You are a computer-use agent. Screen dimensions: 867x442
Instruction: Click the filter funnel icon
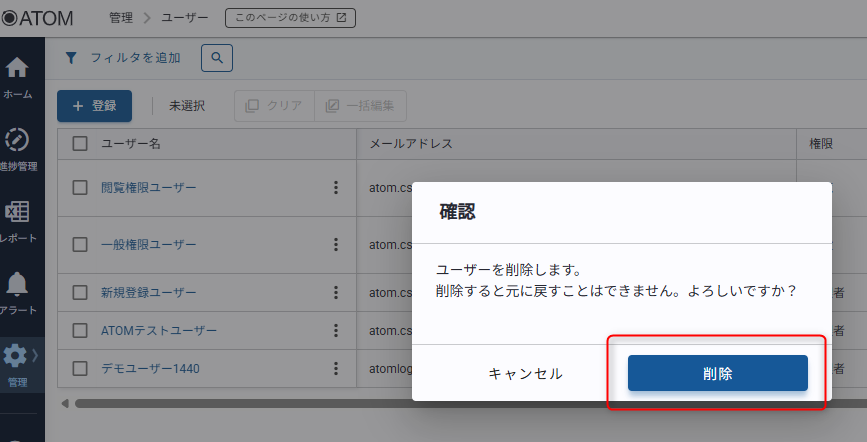pos(71,58)
